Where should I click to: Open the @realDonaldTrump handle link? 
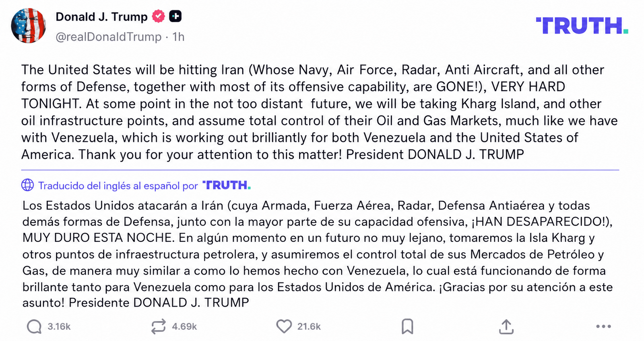(109, 37)
